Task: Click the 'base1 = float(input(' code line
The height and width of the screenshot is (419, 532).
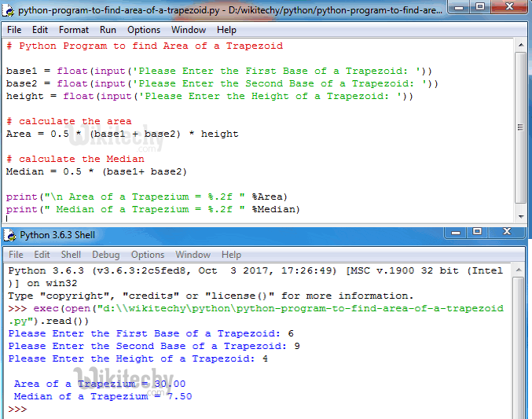Action: pos(219,71)
